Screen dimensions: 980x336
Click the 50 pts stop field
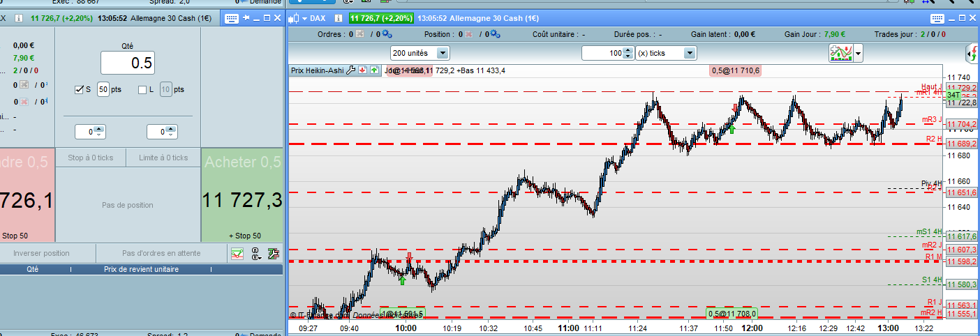[x=103, y=89]
